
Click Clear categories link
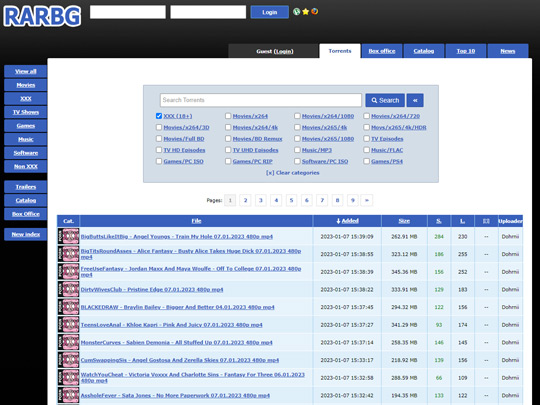pyautogui.click(x=292, y=173)
